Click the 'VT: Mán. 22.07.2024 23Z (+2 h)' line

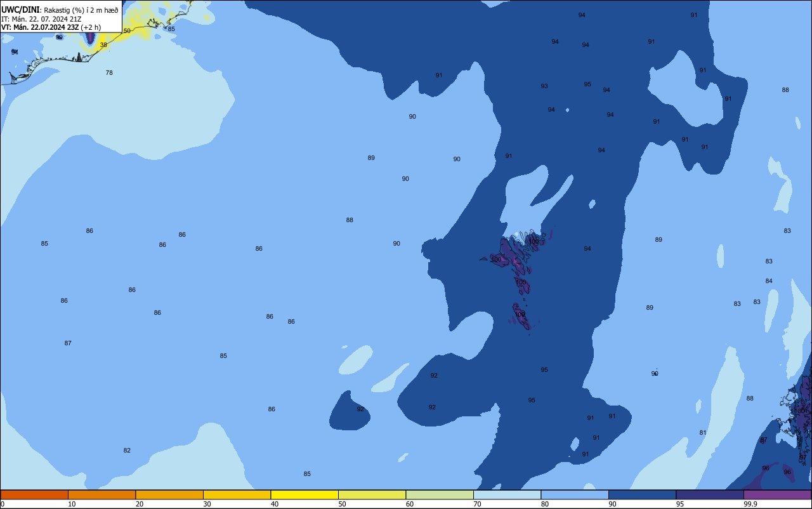(x=51, y=27)
